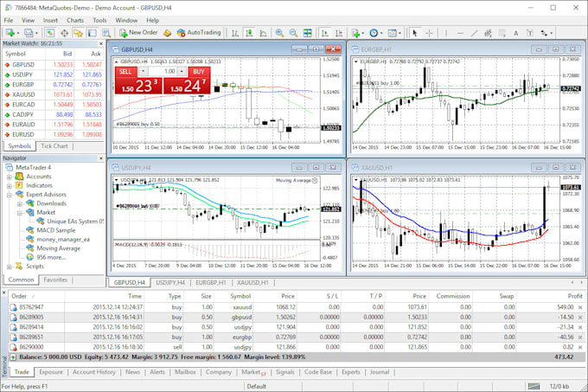Screen dimensions: 588x392
Task: Open the Charts menu
Action: (75, 19)
